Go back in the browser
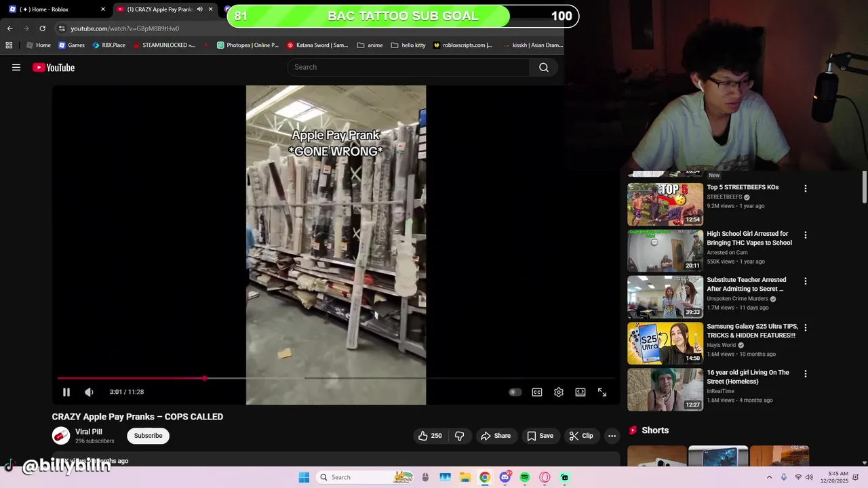868x488 pixels. [x=9, y=28]
